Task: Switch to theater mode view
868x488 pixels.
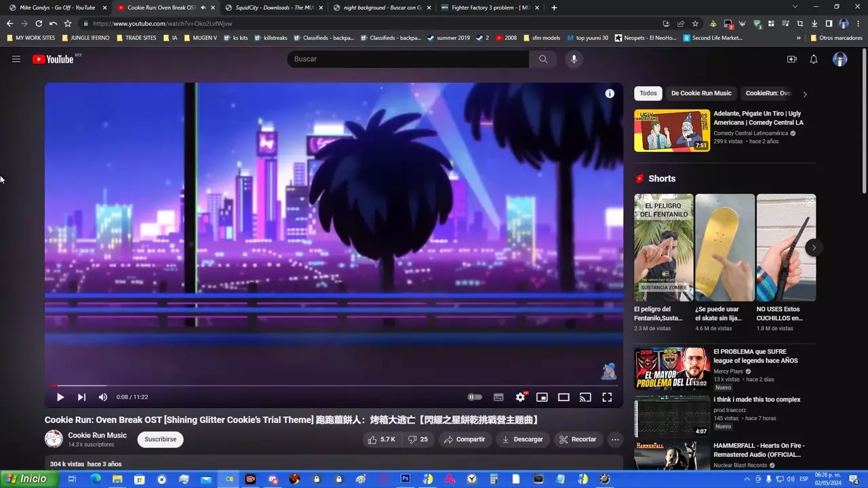Action: [564, 397]
